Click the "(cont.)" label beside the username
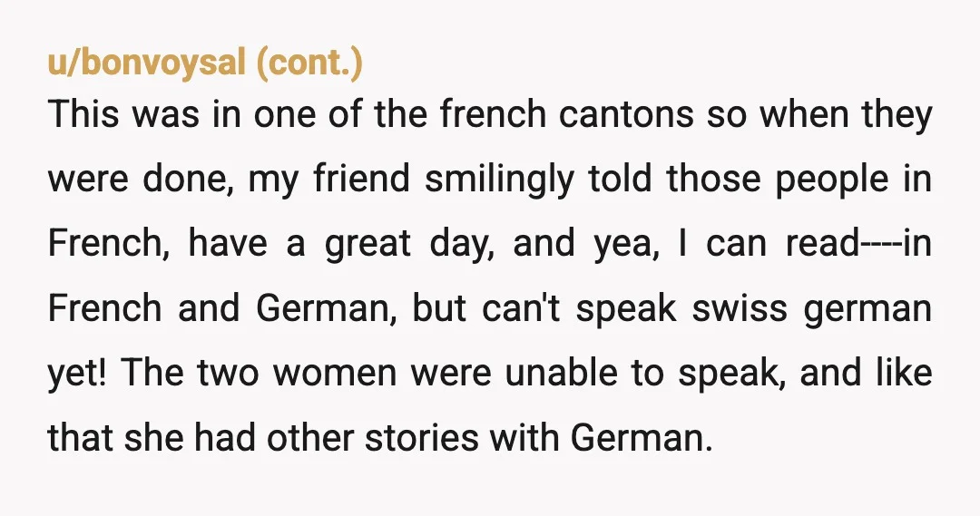Screen dimensions: 980x516 click(309, 63)
